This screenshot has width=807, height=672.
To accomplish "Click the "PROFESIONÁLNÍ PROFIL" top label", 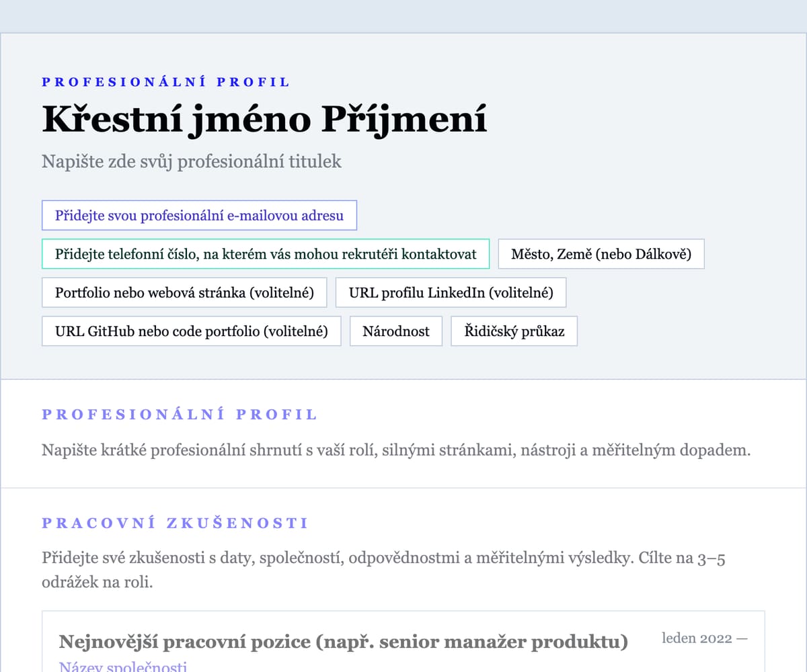I will pos(165,81).
